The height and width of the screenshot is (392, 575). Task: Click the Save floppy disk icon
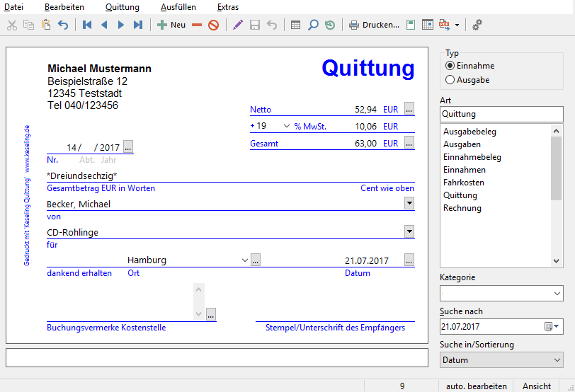[x=255, y=25]
